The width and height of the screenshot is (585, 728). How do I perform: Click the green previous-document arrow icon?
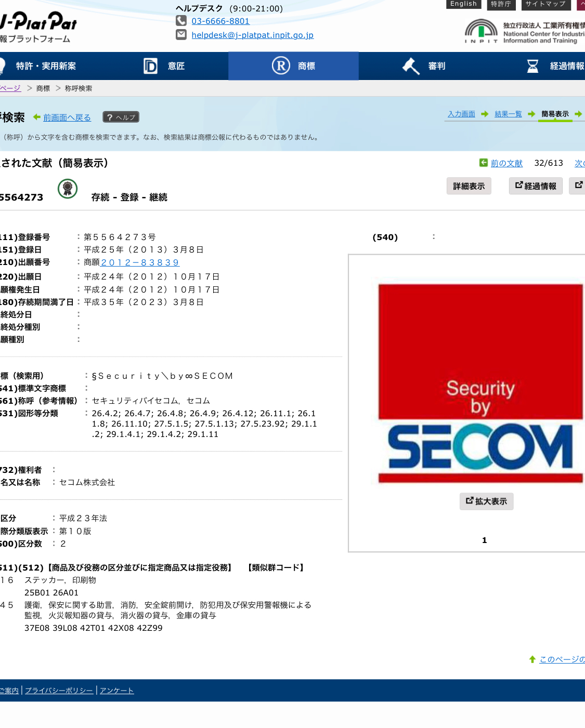[484, 163]
